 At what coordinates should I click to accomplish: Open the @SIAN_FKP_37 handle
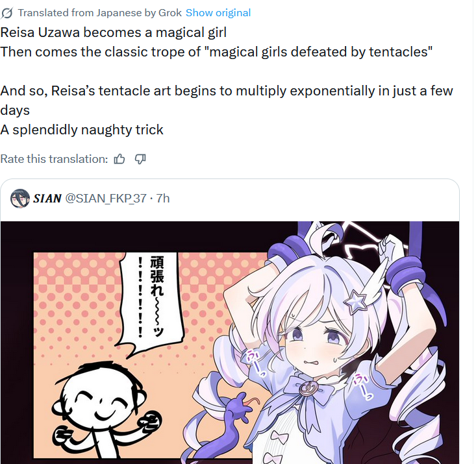point(106,199)
